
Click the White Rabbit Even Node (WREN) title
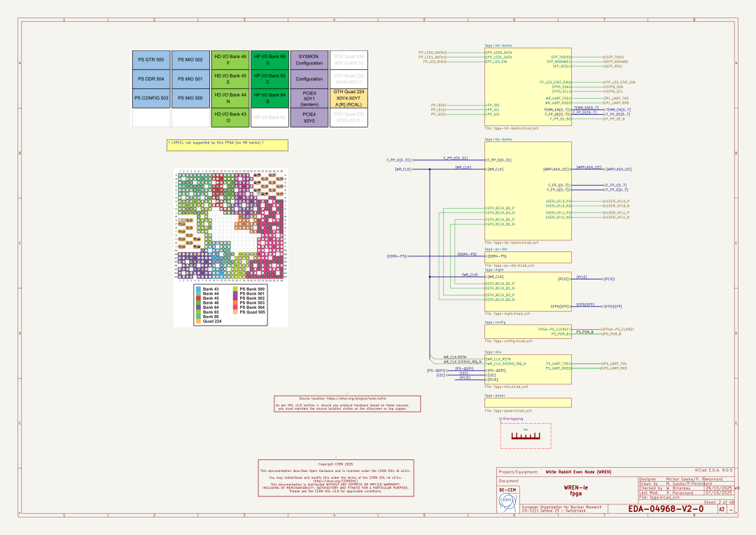tap(578, 472)
